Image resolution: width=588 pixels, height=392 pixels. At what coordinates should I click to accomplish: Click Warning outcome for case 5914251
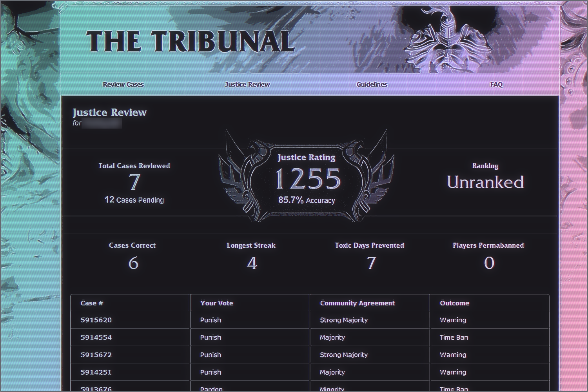(453, 372)
